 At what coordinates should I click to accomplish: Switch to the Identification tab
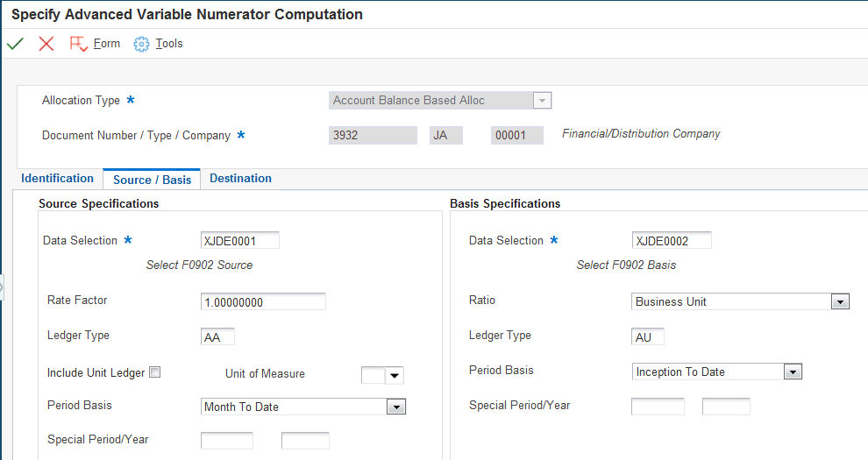tap(57, 179)
